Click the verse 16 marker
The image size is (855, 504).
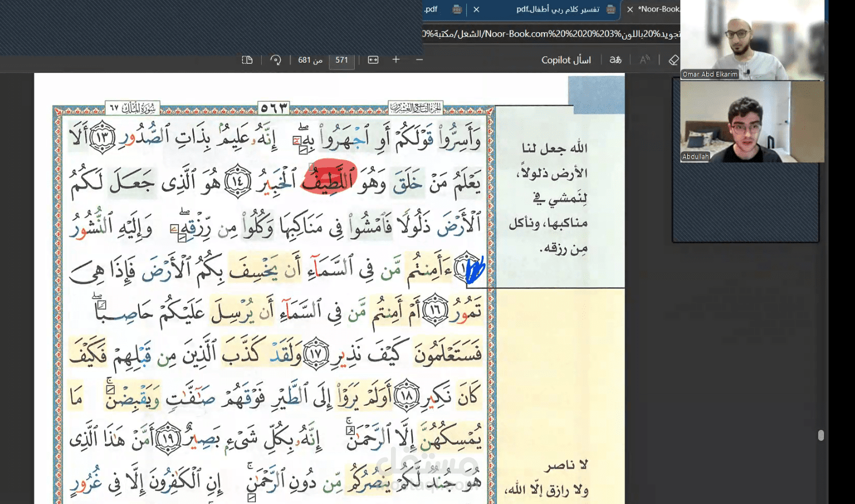coord(435,310)
